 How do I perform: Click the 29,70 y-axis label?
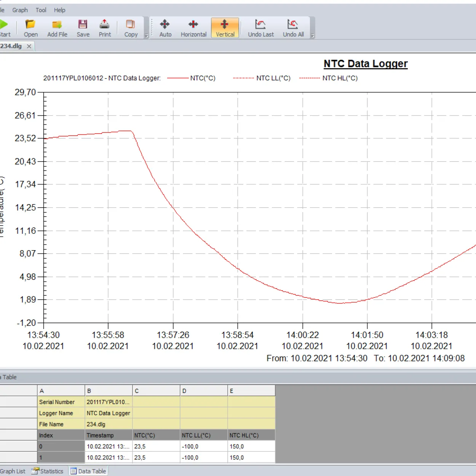[25, 92]
